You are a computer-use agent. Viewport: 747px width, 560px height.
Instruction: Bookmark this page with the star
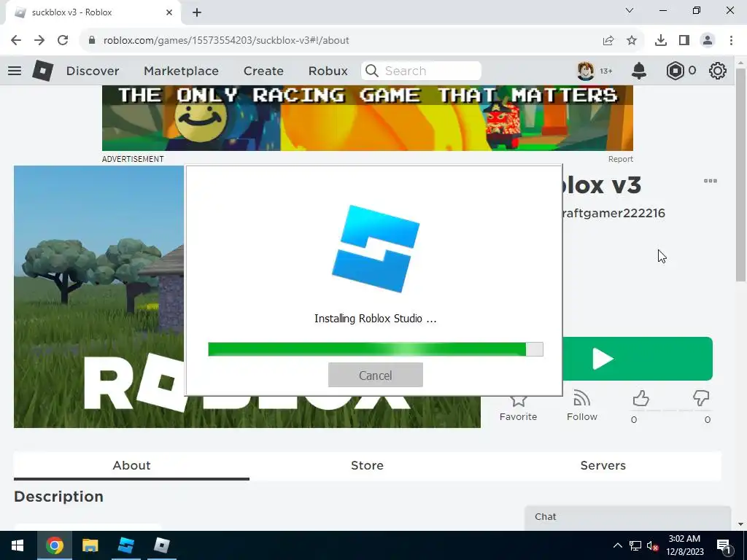632,41
